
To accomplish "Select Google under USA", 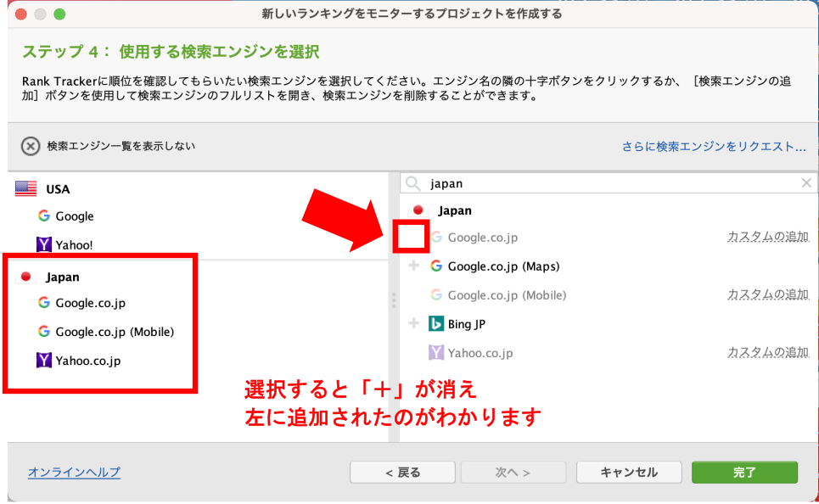I will click(x=75, y=216).
